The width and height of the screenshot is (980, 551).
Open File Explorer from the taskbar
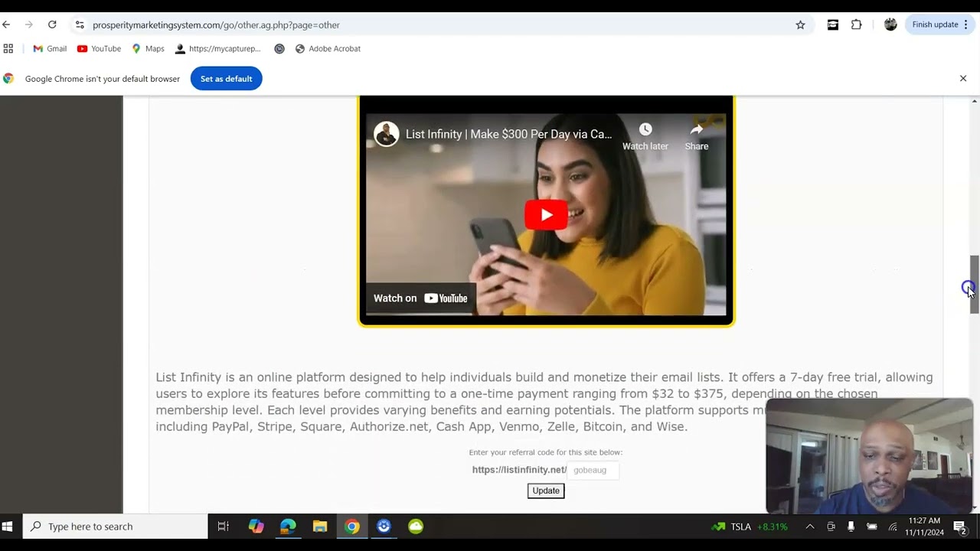(x=320, y=527)
